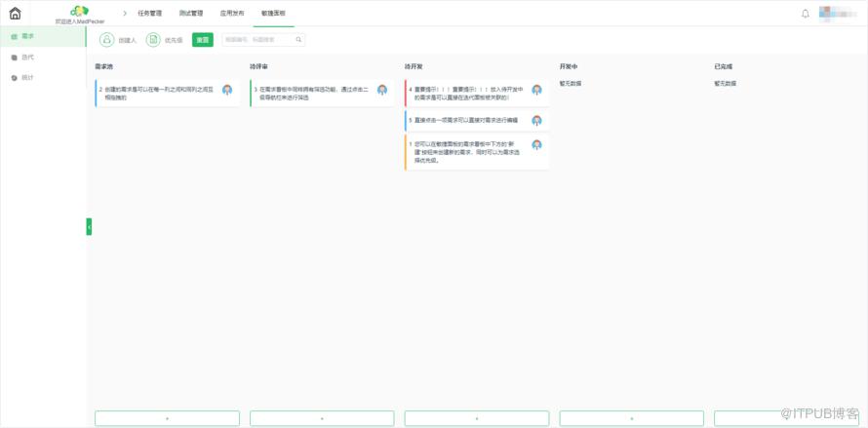
Task: Click the magnifier search icon
Action: click(299, 40)
